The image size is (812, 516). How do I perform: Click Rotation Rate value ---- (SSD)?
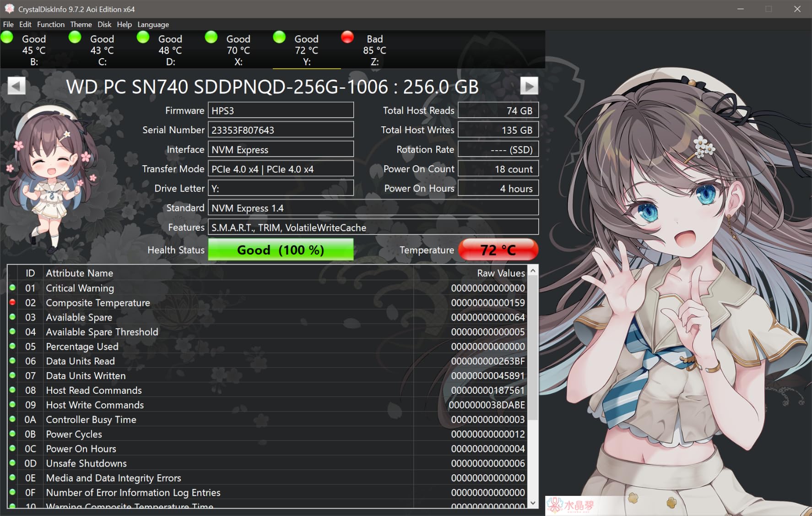(498, 149)
